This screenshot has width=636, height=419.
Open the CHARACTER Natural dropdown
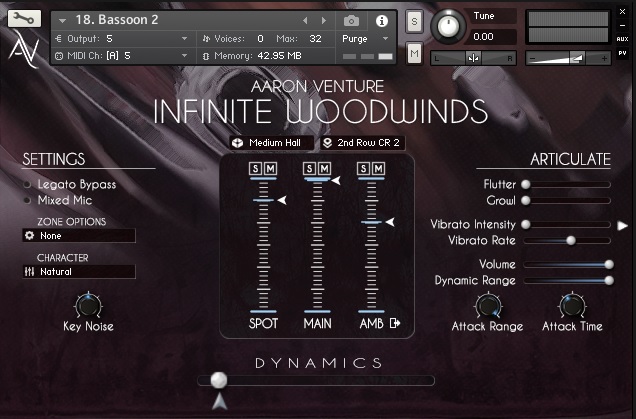(x=79, y=272)
